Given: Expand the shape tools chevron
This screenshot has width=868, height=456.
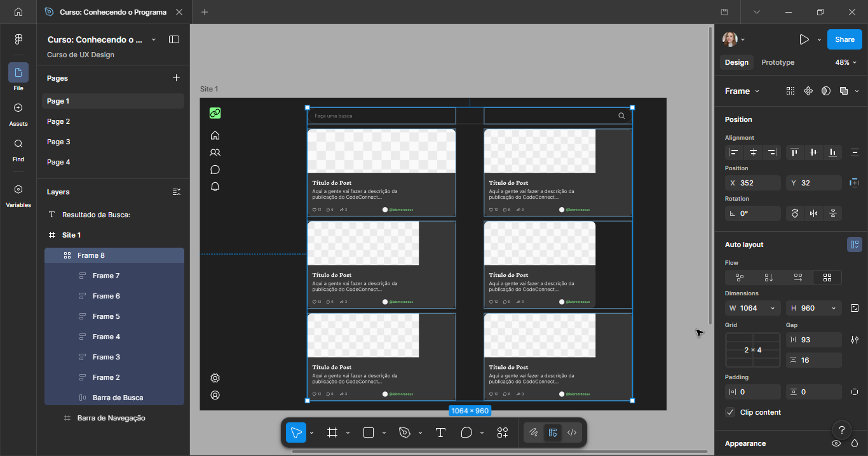Looking at the screenshot, I should click(384, 433).
